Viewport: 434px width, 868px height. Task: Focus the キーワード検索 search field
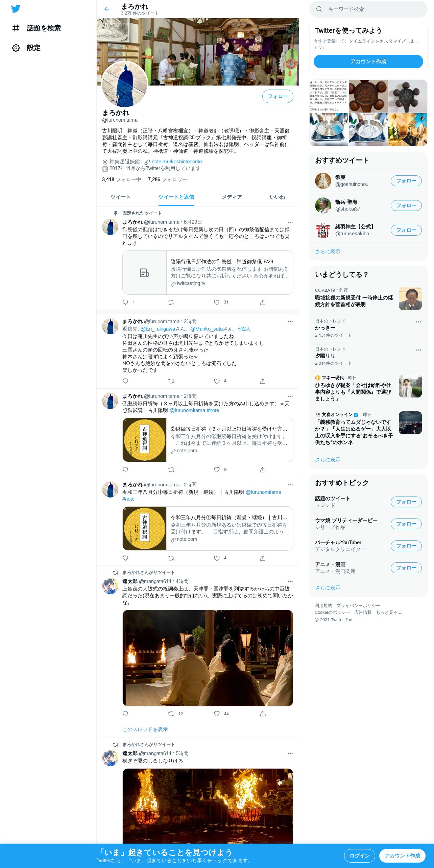pyautogui.click(x=368, y=9)
